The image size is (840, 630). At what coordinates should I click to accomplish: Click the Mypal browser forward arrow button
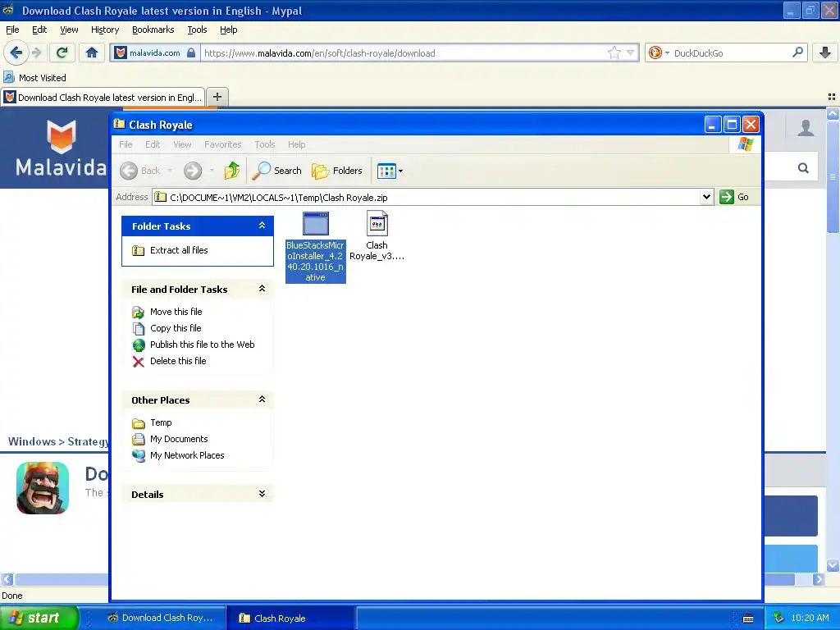[x=36, y=52]
